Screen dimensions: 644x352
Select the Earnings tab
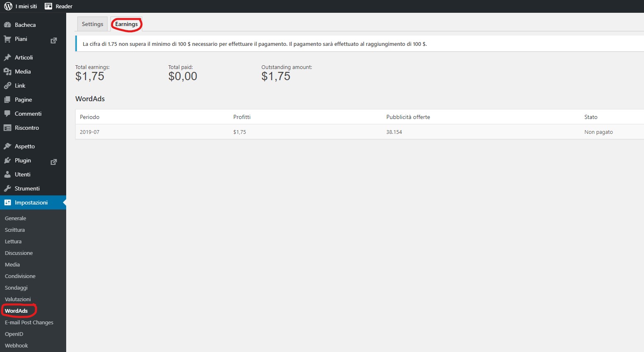(127, 24)
